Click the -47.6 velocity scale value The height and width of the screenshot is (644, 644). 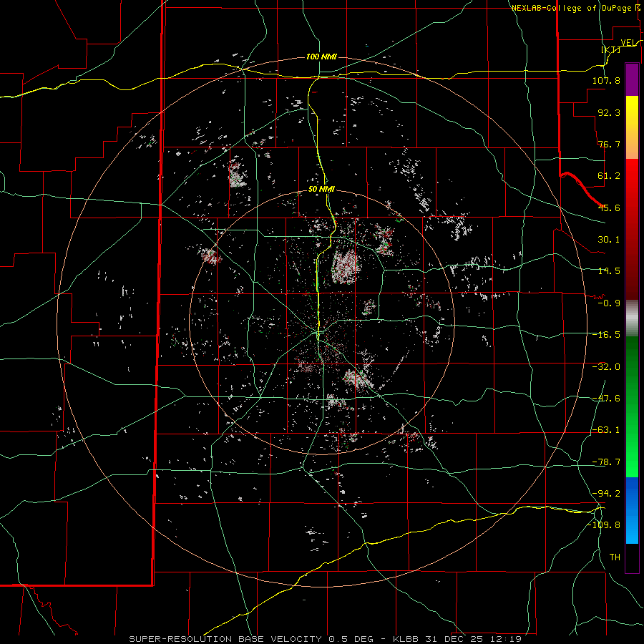tap(606, 399)
